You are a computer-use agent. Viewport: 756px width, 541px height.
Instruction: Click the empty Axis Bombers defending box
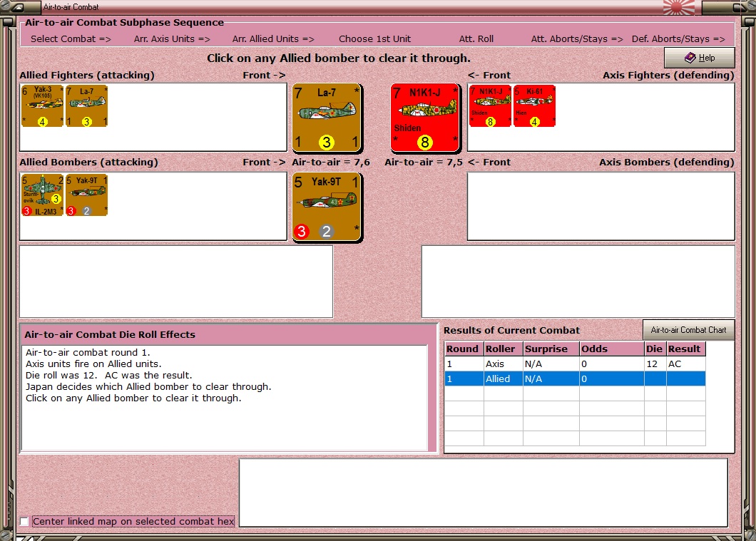point(601,206)
